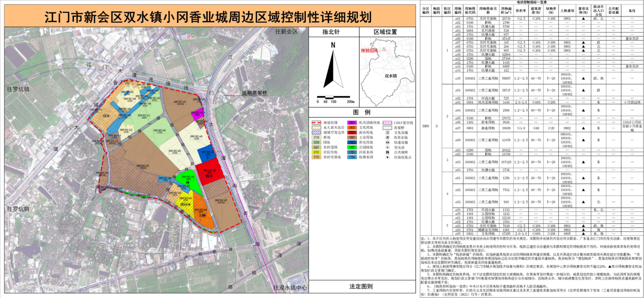The width and height of the screenshot is (644, 298).
Task: Click the 小冈派出所 remark cell
Action: pyautogui.click(x=632, y=102)
